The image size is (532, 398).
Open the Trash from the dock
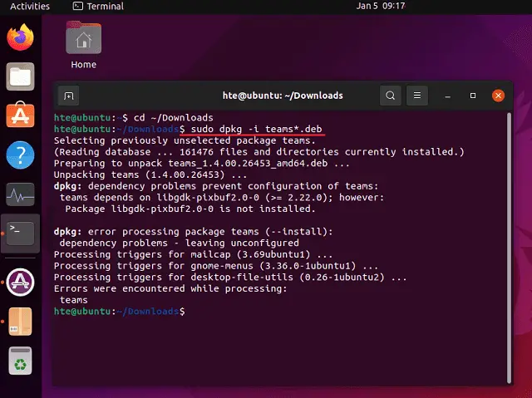[20, 361]
